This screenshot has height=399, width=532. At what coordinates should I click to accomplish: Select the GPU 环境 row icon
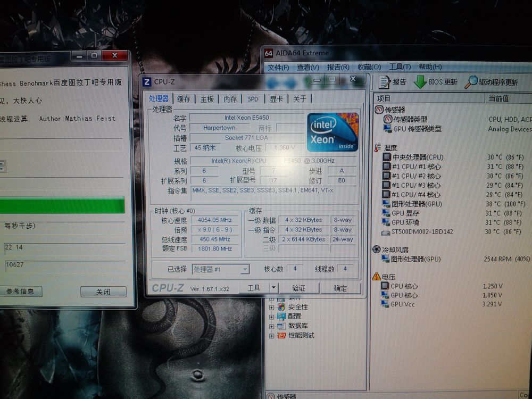[386, 222]
